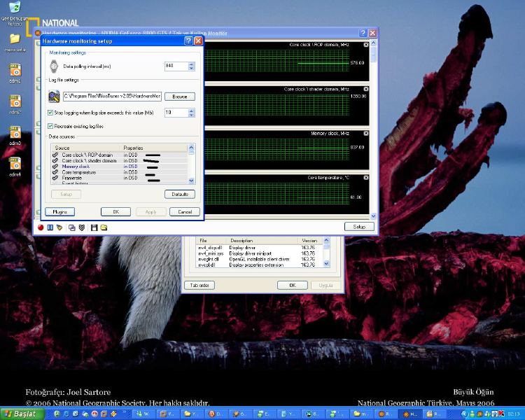Increase log size limit with up arrow
The width and height of the screenshot is (525, 420).
192,111
